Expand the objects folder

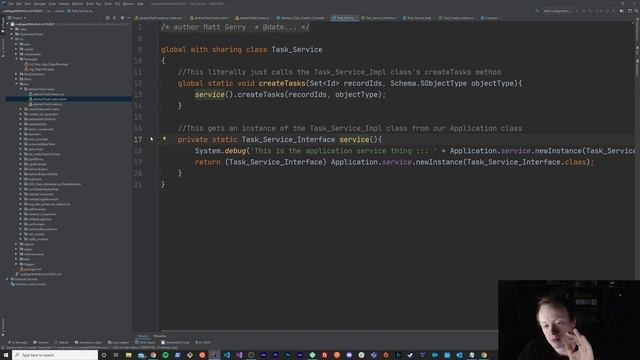[16, 244]
